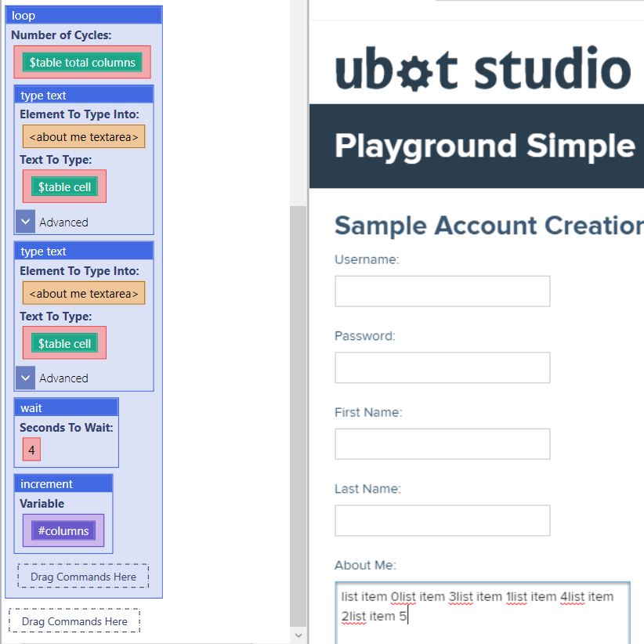Image resolution: width=644 pixels, height=644 pixels.
Task: Click the loop command header
Action: coord(84,15)
